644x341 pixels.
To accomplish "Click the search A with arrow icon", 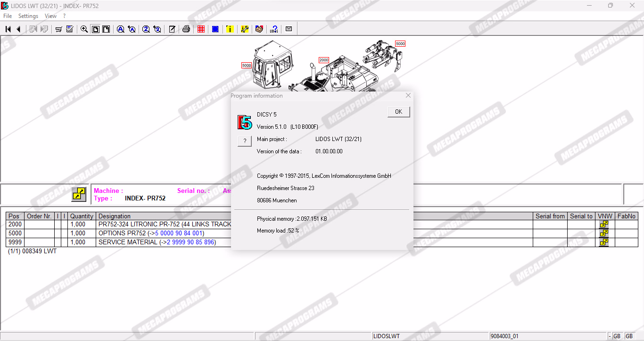I will point(132,29).
